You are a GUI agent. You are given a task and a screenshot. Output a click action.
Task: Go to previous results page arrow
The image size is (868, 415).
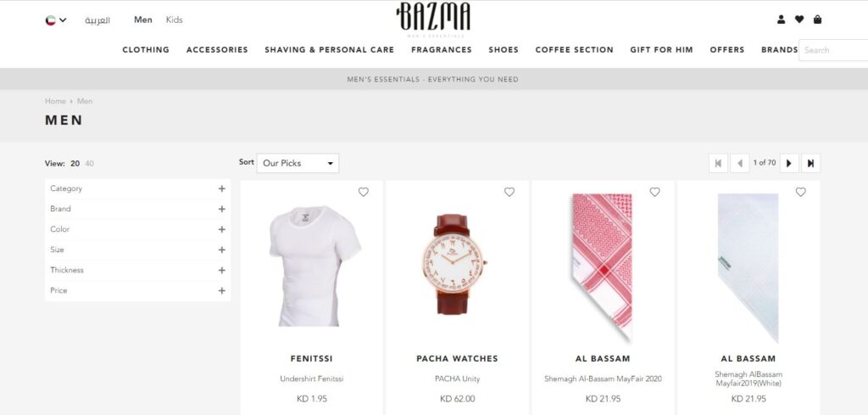(739, 163)
